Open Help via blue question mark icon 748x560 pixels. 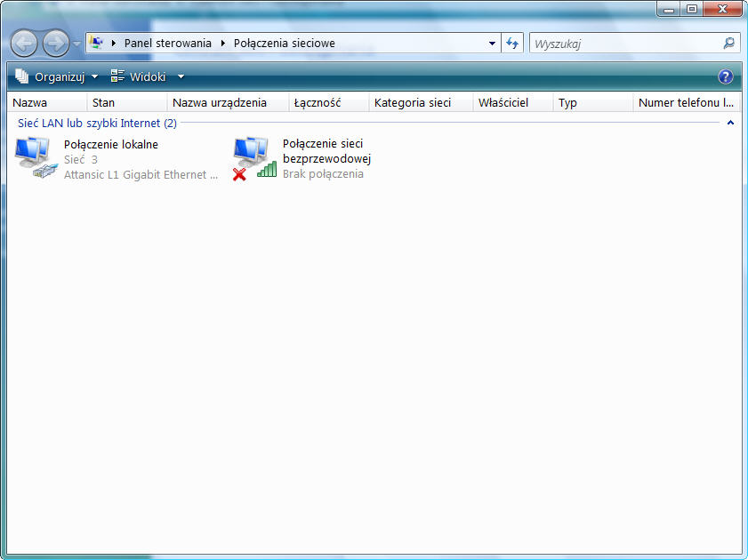(x=726, y=77)
